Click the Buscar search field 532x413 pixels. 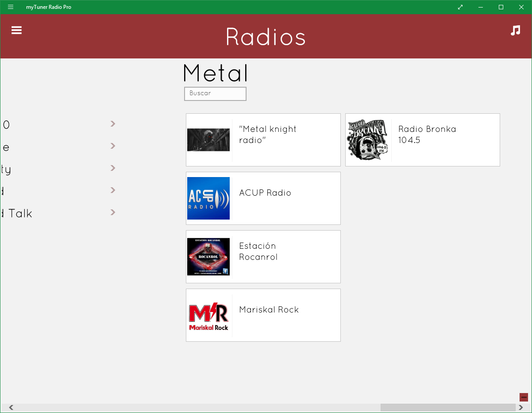pos(215,94)
